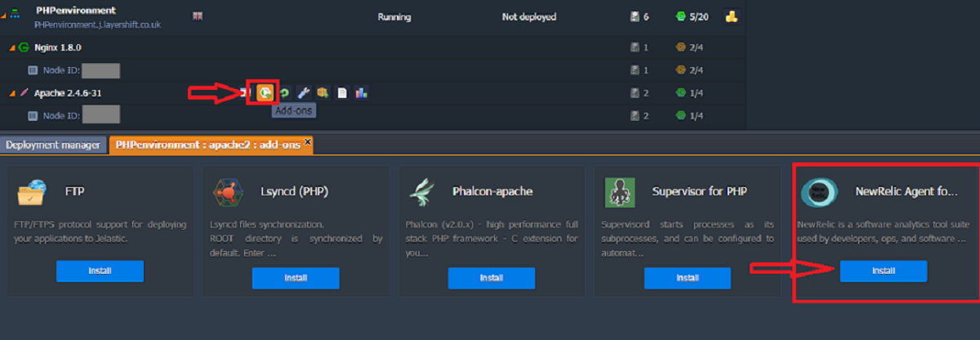Collapse the PHPenvironment tree row
This screenshot has width=980, height=340.
(x=4, y=15)
